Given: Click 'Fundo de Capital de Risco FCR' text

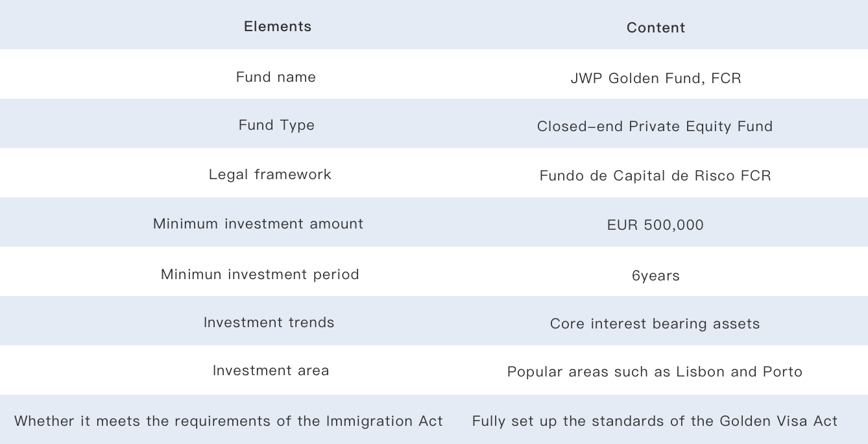Looking at the screenshot, I should pyautogui.click(x=655, y=176).
